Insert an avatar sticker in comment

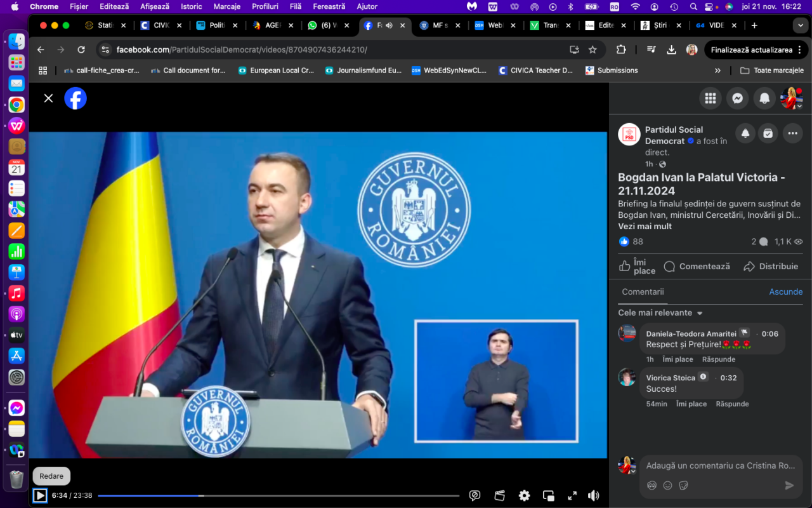tap(652, 485)
